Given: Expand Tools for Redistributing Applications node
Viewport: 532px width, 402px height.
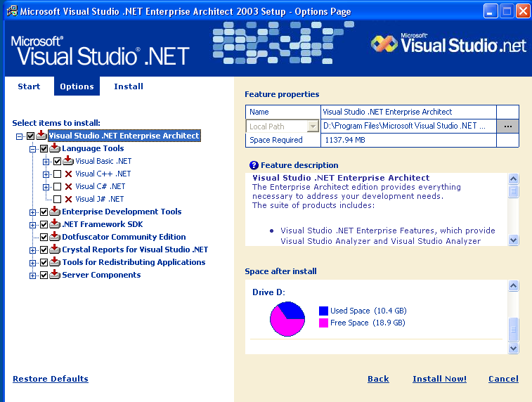Looking at the screenshot, I should 32,263.
